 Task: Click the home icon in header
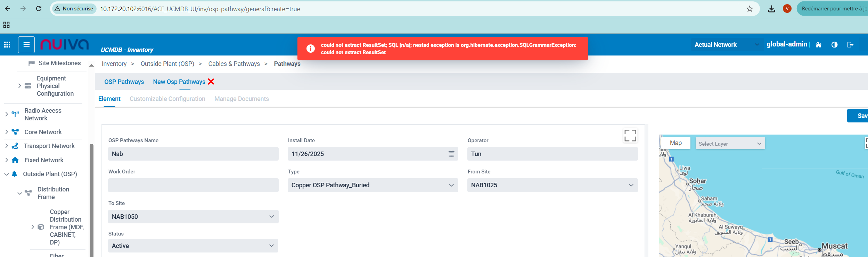coord(818,45)
